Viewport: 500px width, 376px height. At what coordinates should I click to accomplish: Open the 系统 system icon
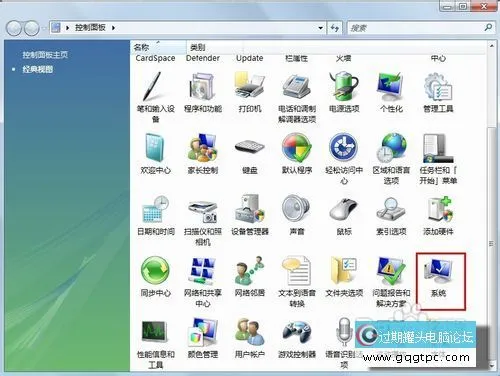(x=438, y=271)
